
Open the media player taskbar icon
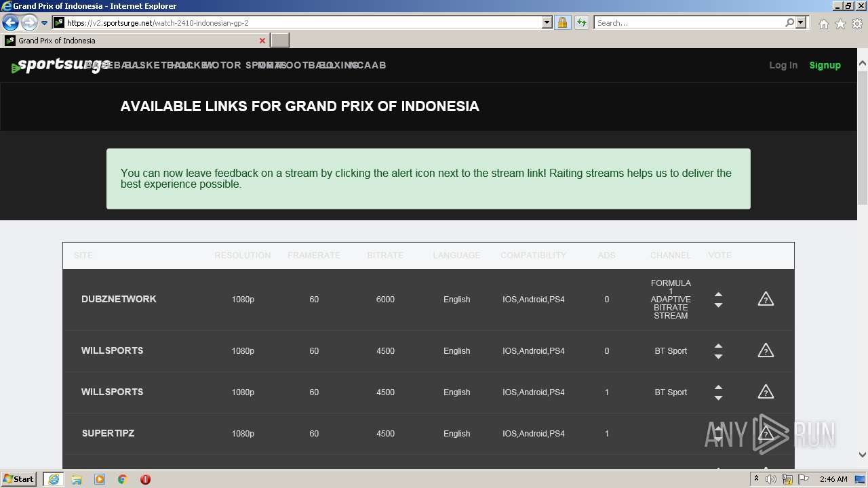coord(100,479)
